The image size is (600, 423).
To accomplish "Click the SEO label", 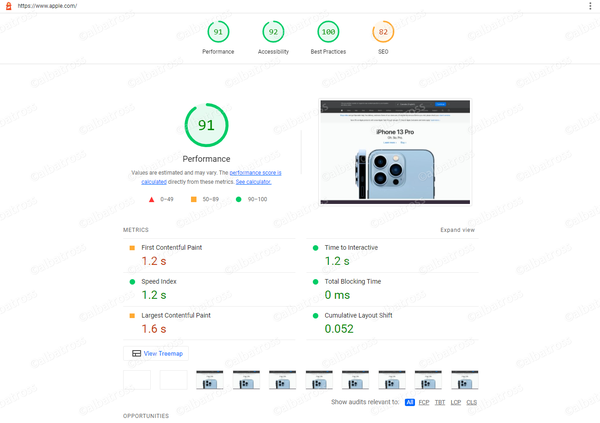I will pyautogui.click(x=383, y=52).
